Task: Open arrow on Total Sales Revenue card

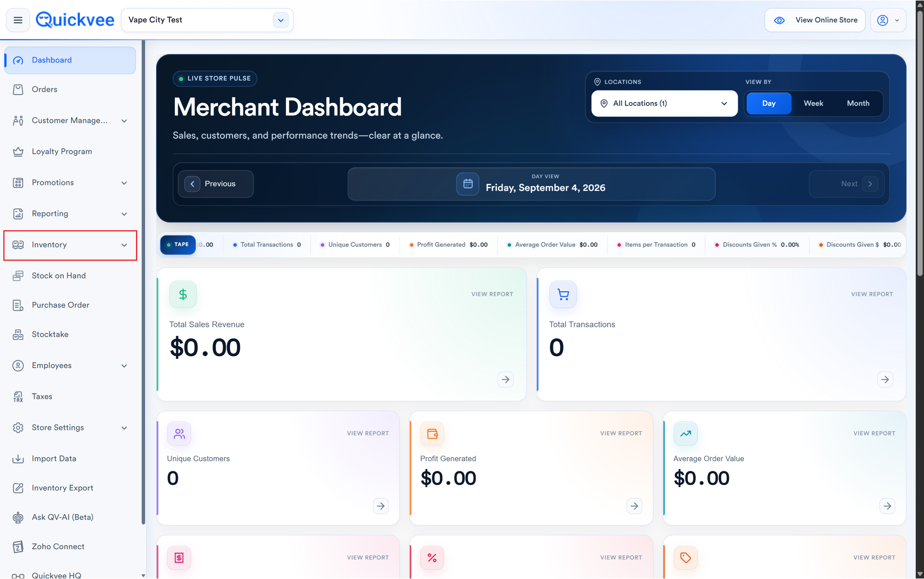Action: tap(505, 380)
